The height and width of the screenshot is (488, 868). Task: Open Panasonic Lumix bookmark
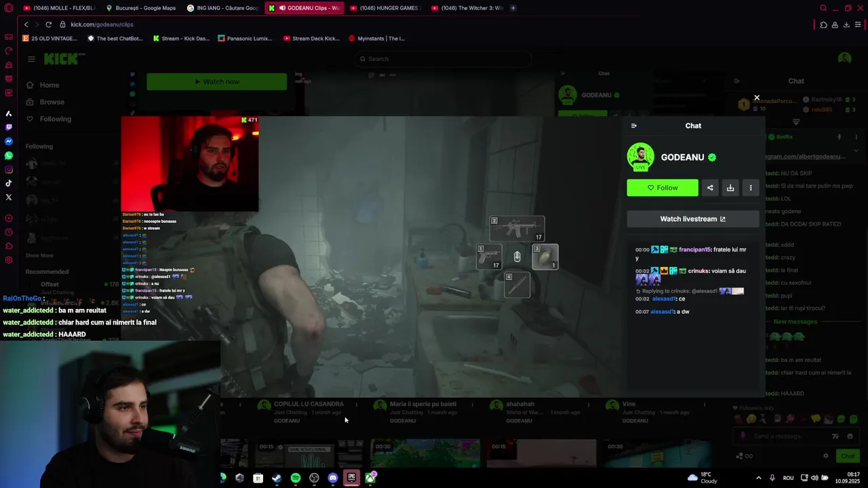[x=245, y=39]
